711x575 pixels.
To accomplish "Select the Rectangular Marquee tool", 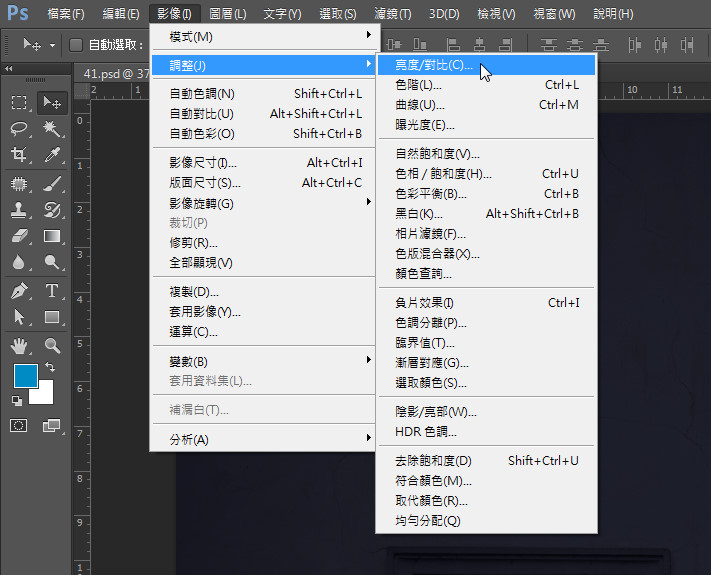I will point(19,102).
